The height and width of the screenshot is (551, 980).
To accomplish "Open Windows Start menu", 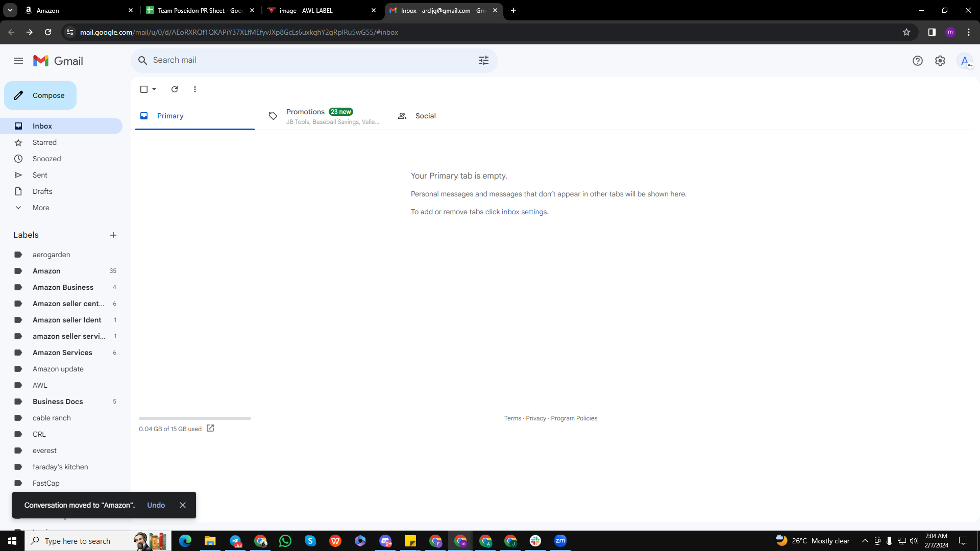I will 12,541.
